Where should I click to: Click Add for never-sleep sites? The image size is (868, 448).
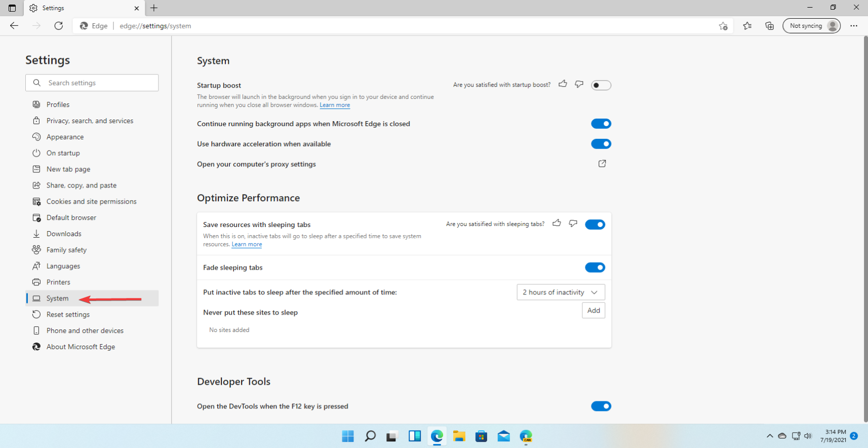pos(594,311)
